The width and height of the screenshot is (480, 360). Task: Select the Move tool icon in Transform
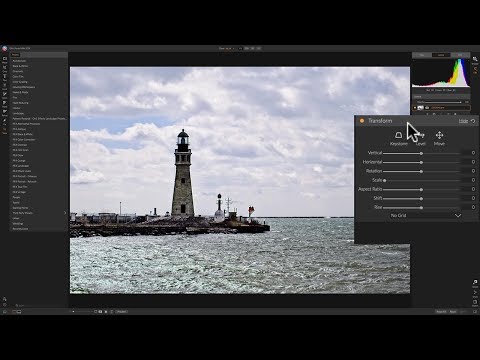[439, 135]
